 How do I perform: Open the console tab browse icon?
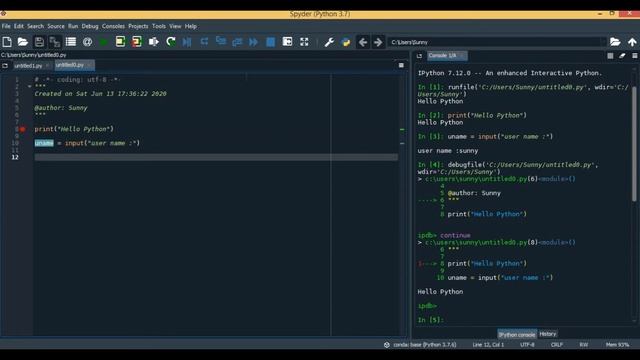419,56
